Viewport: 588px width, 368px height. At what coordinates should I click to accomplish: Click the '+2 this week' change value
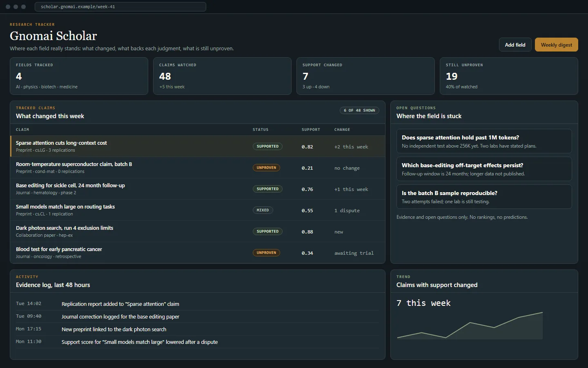(351, 147)
